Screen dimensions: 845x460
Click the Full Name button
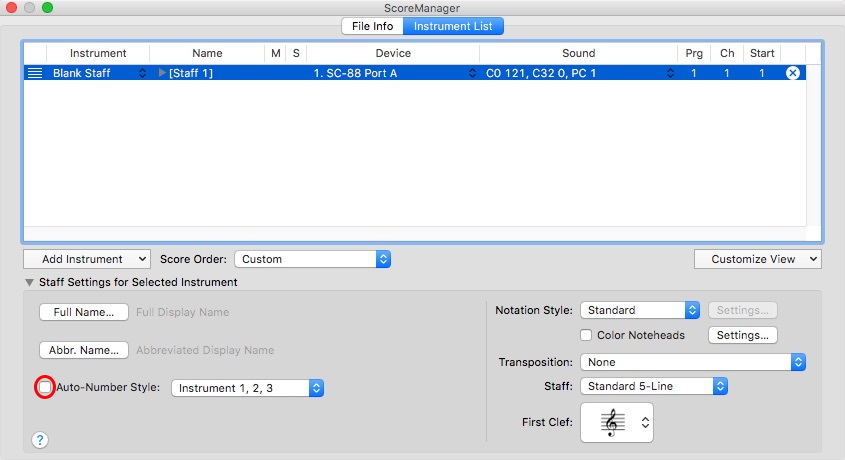[84, 312]
